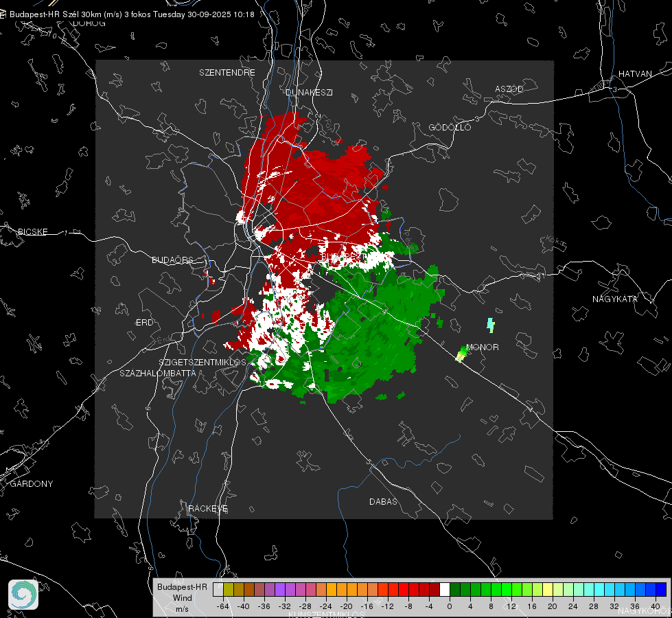Image resolution: width=672 pixels, height=618 pixels.
Task: Click the white zero swatch in the wind legend
Action: pos(445,589)
